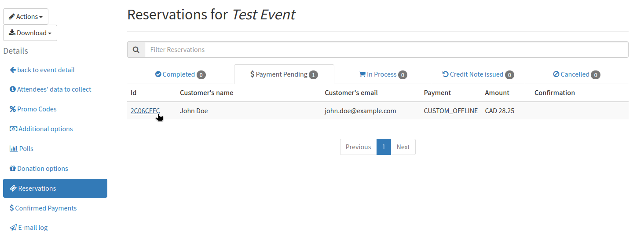Image resolution: width=644 pixels, height=240 pixels.
Task: Click the pencil icon on the Actions button
Action: point(12,17)
